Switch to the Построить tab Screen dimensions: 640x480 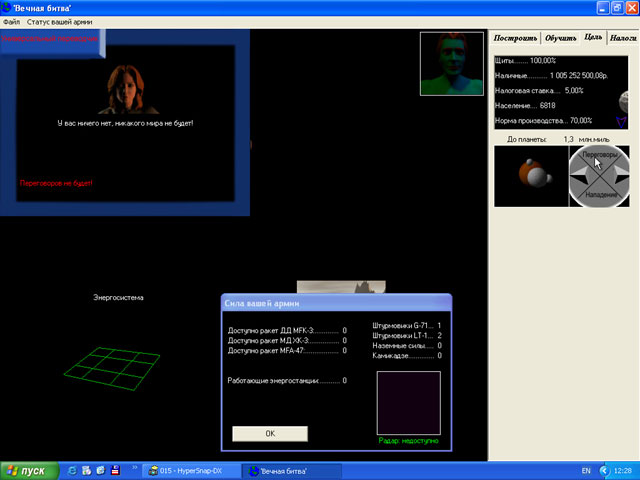515,38
